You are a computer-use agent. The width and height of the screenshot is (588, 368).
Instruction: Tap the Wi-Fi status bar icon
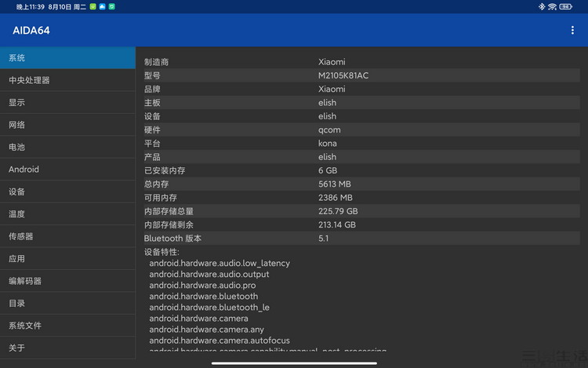click(552, 6)
